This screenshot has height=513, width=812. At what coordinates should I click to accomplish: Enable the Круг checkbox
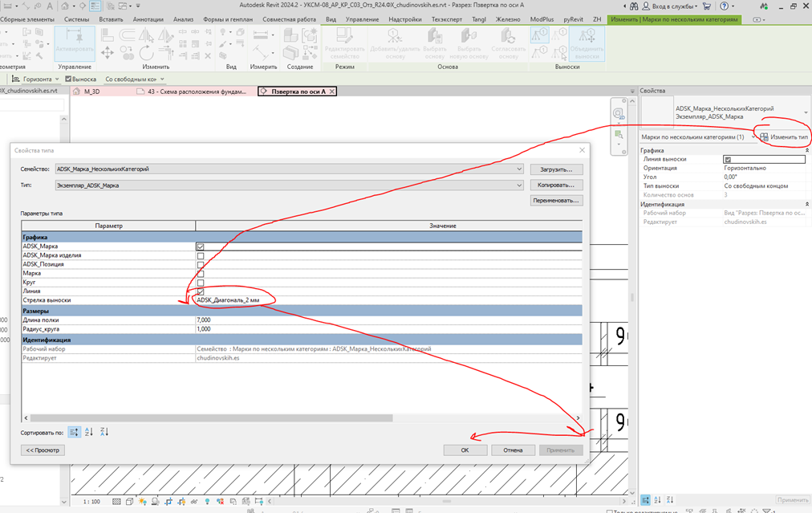(x=201, y=283)
